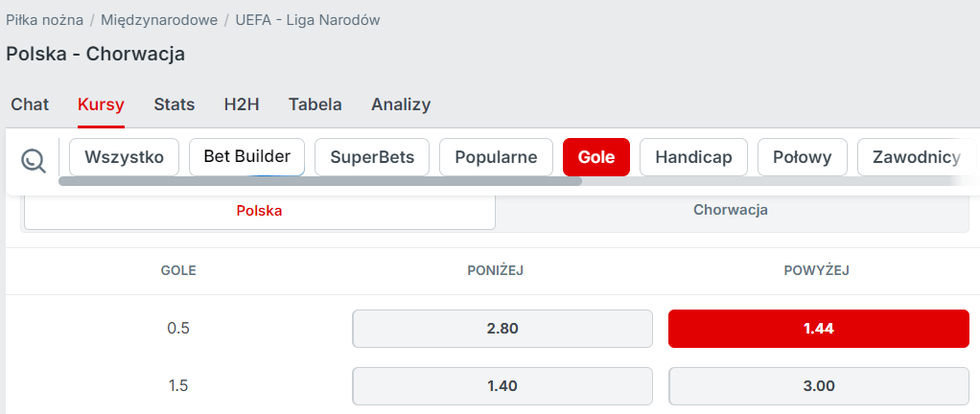Show all markets with Wszystko filter
The width and height of the screenshot is (980, 414).
124,157
